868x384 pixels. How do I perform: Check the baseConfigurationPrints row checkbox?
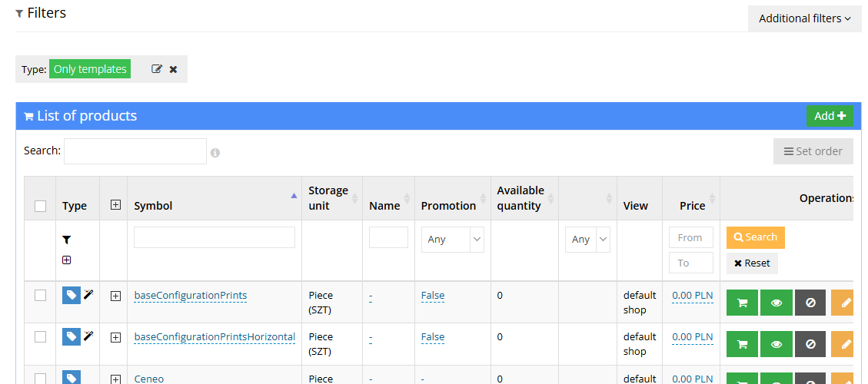click(41, 296)
